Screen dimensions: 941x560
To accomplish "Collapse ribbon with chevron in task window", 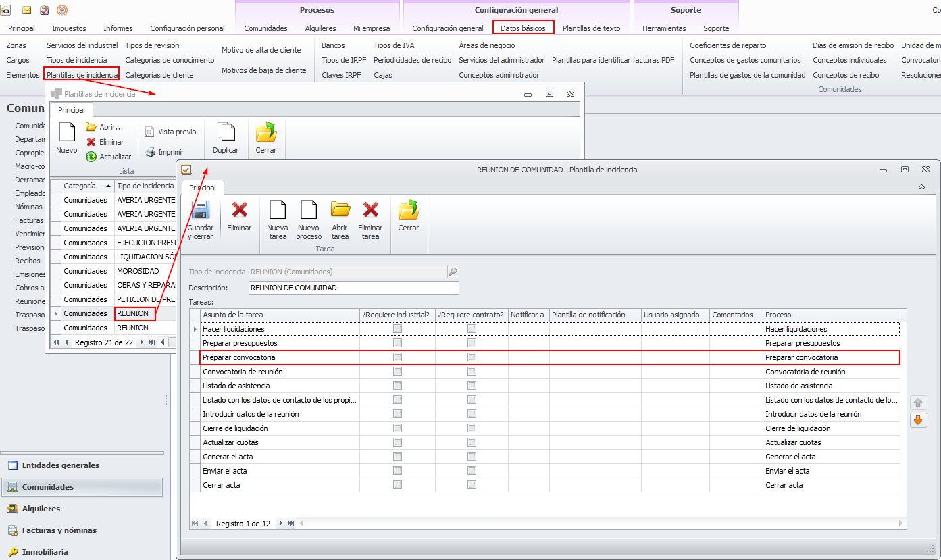I will pyautogui.click(x=923, y=187).
